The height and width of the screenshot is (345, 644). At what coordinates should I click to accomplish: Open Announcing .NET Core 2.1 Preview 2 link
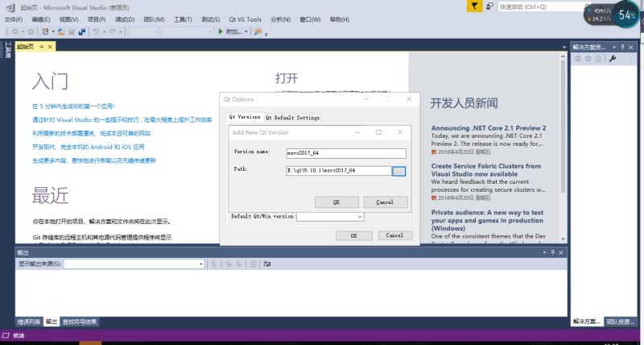click(x=489, y=128)
